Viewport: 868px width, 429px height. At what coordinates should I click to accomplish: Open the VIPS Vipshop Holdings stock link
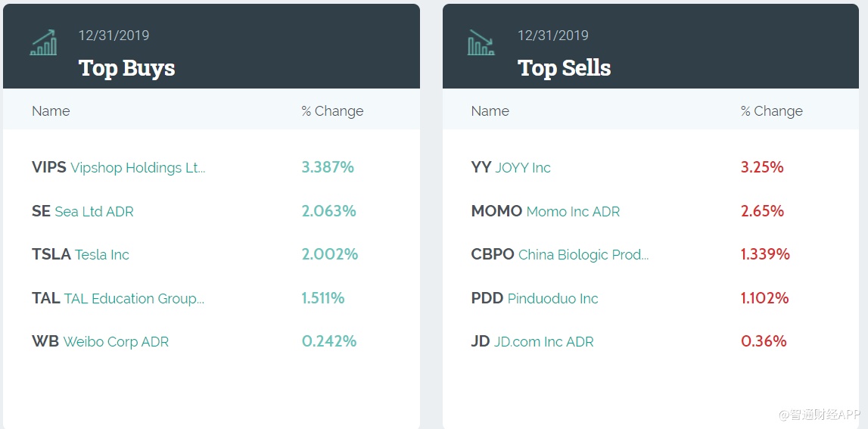click(118, 168)
